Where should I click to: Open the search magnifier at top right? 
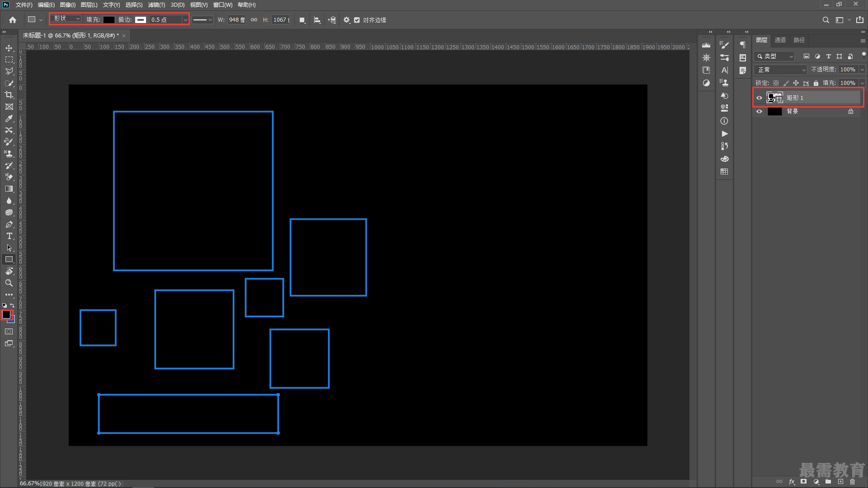pos(826,20)
